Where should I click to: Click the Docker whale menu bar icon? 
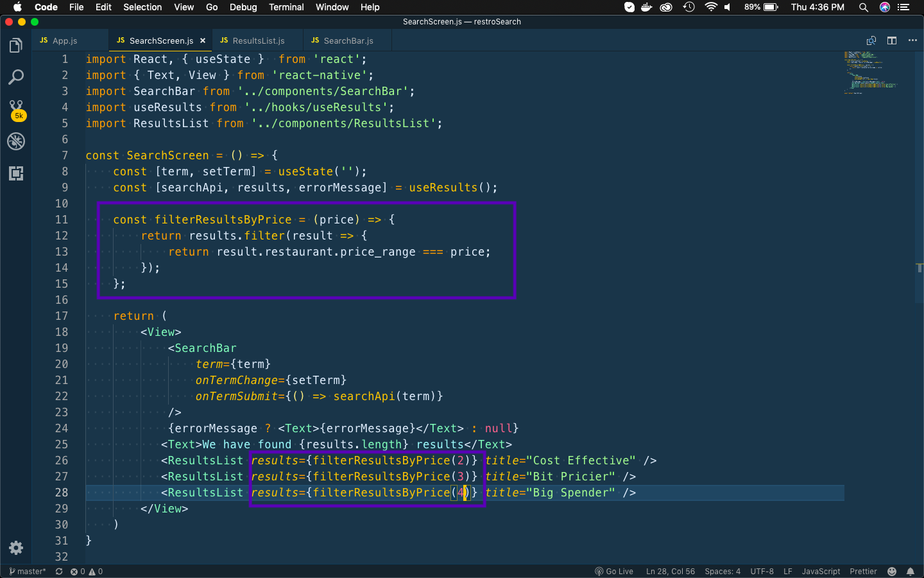click(x=647, y=7)
